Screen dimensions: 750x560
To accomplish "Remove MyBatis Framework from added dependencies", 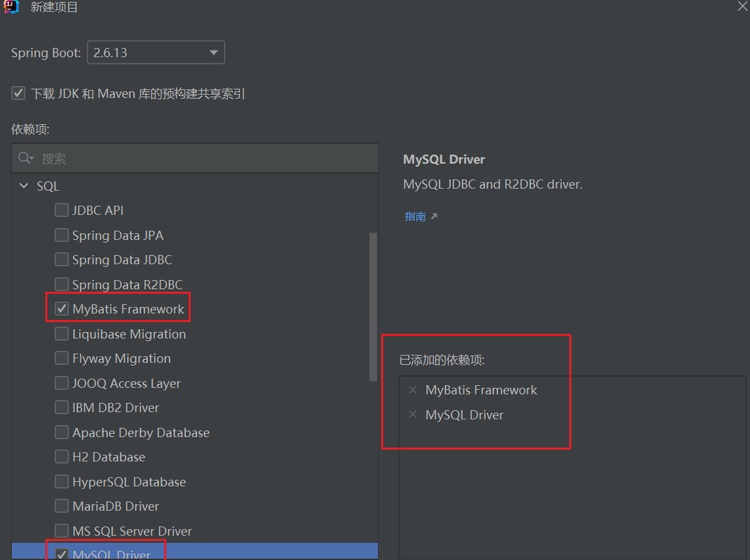I will (413, 390).
